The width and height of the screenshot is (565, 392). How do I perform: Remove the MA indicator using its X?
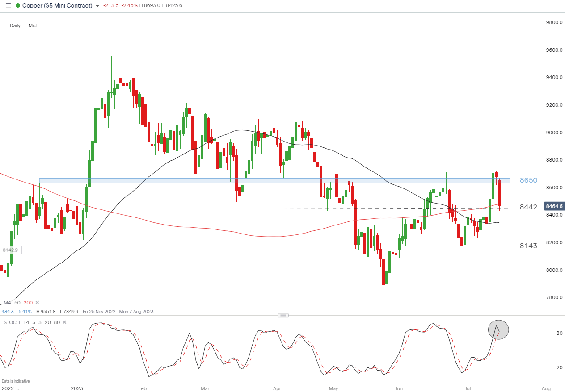tap(37, 303)
